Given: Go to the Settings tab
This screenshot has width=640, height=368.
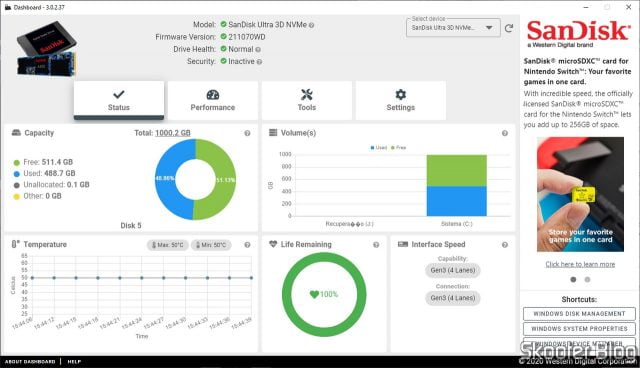Looking at the screenshot, I should pos(400,100).
